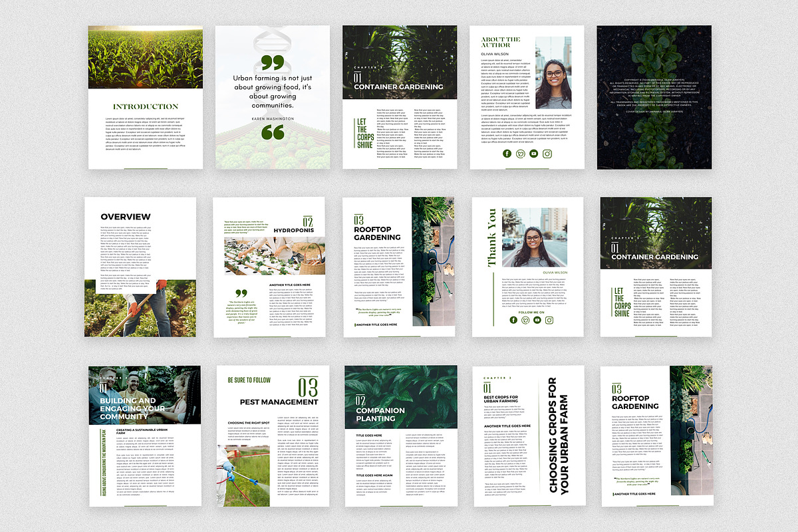
Task: Click YouTube icon under Follow Me On
Action: coord(537,320)
